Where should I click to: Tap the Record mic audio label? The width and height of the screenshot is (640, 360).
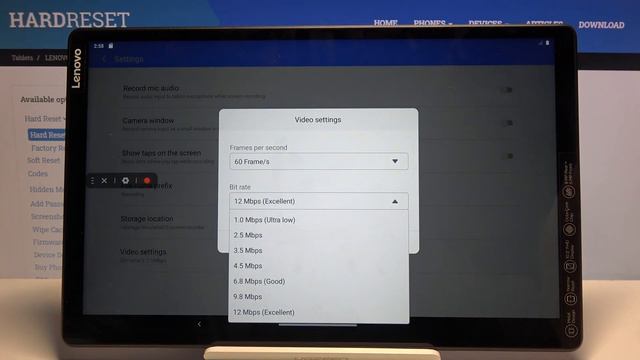(151, 88)
